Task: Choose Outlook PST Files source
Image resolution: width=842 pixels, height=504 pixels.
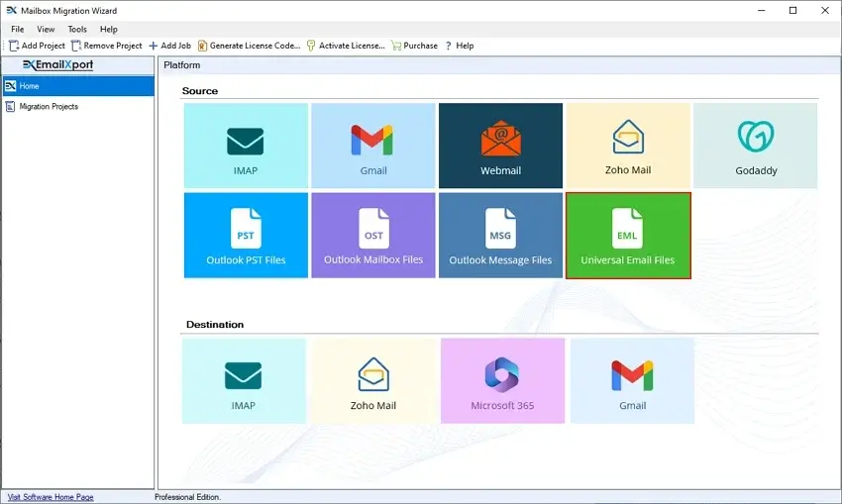Action: tap(246, 236)
